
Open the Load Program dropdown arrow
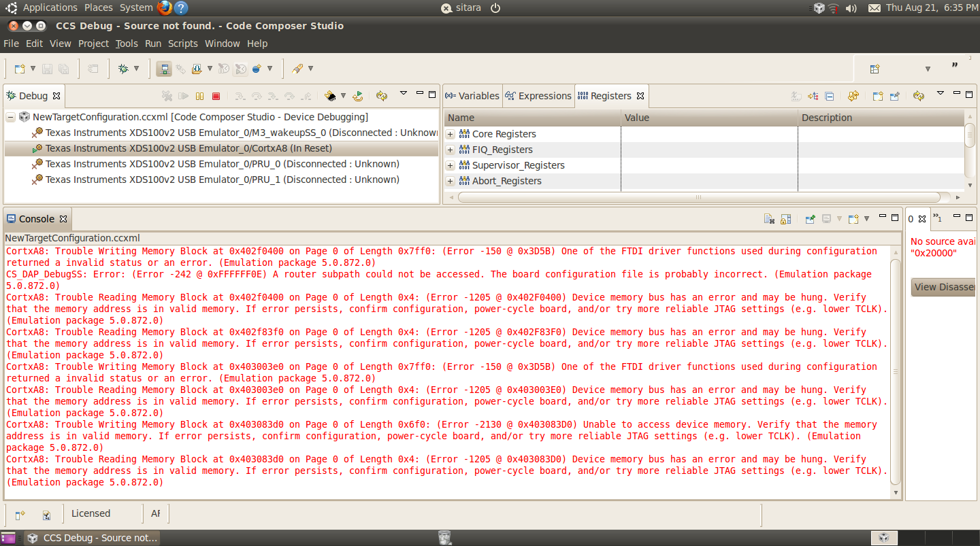coord(210,69)
